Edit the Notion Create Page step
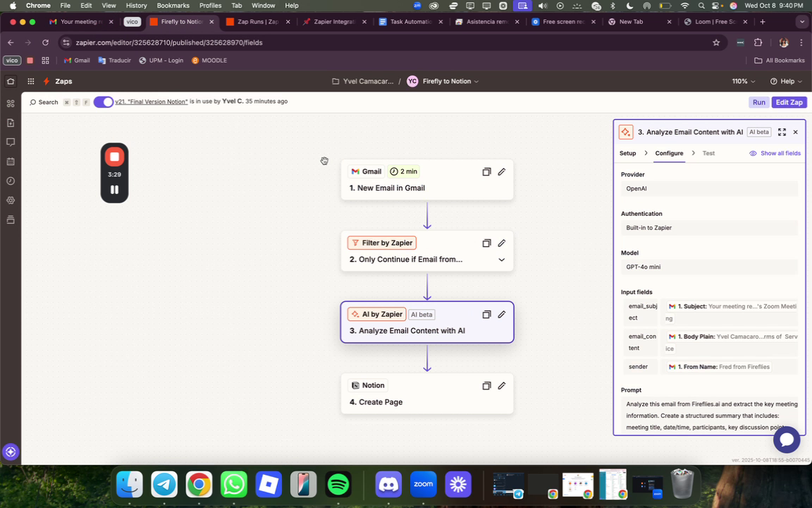This screenshot has width=812, height=508. (501, 386)
